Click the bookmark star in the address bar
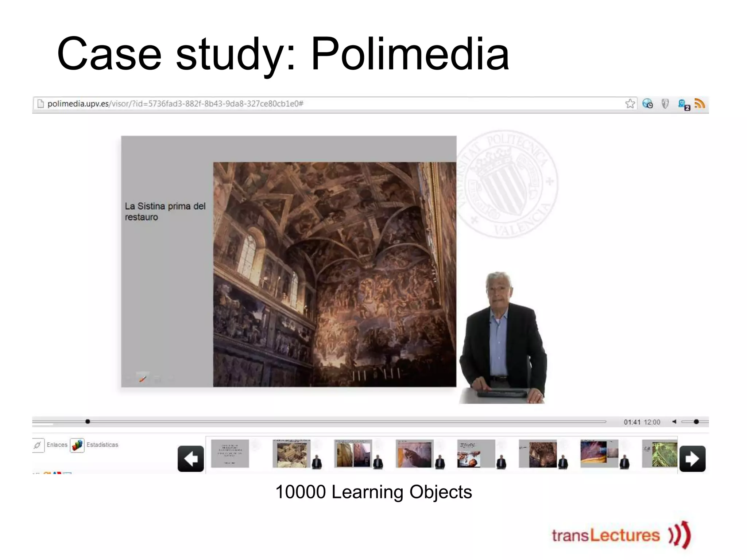747x560 pixels. [630, 104]
